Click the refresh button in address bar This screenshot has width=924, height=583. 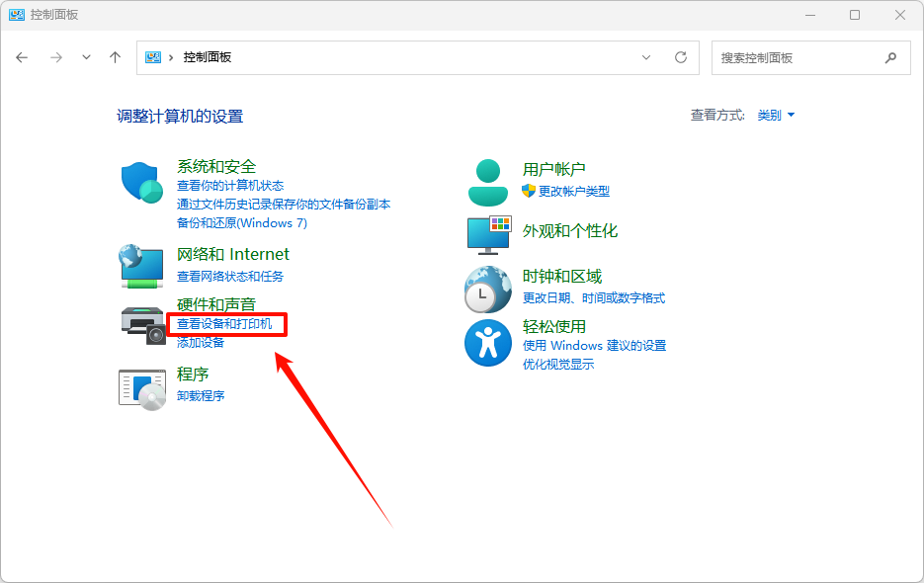point(681,57)
